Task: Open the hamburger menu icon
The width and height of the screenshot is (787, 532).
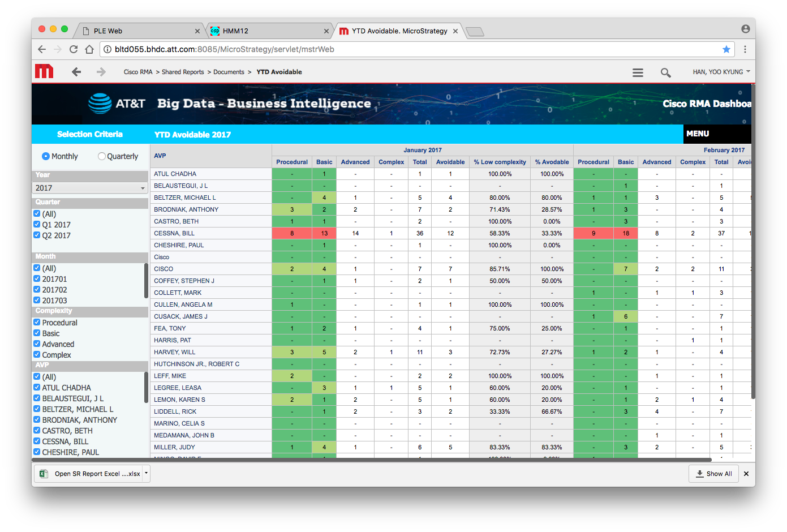Action: coord(638,72)
